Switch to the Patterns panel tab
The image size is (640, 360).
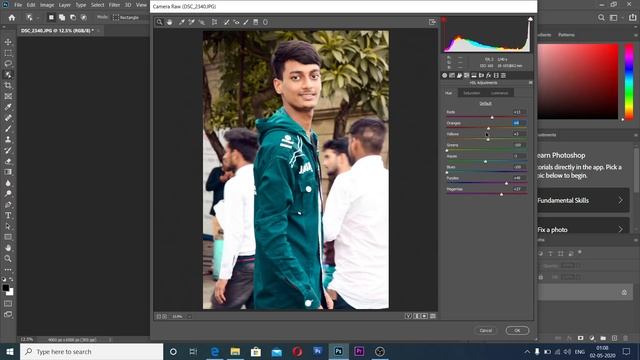pos(566,35)
